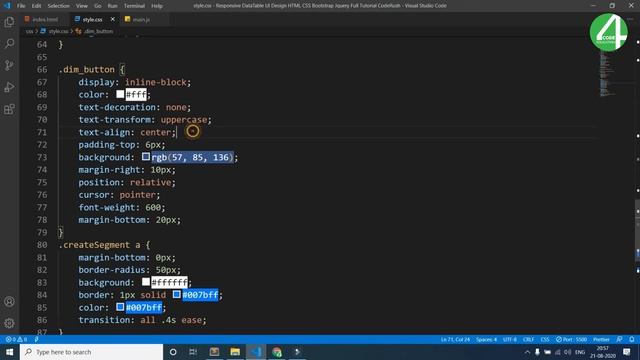Screen dimensions: 640x360
Task: Open the Terminal menu
Action: (x=134, y=6)
